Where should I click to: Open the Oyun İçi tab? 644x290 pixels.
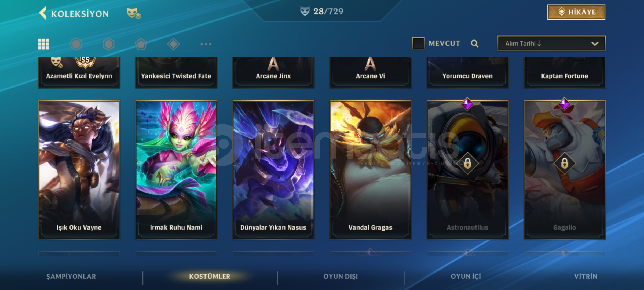[x=466, y=277]
